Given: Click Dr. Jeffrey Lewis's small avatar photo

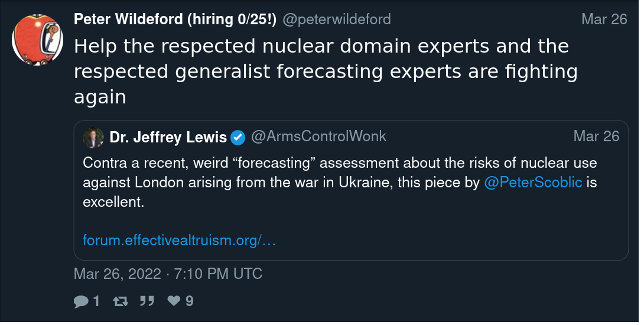Looking at the screenshot, I should tap(92, 137).
